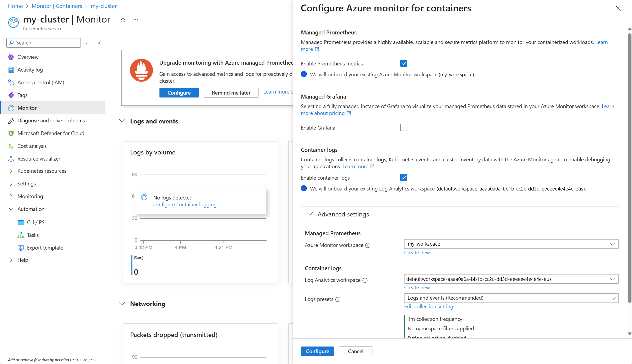The image size is (632, 364).
Task: Click Log Analytics workspace info icon
Action: click(x=365, y=280)
